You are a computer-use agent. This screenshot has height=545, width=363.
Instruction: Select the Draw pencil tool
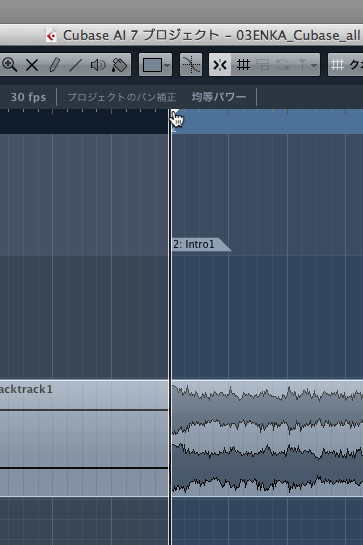click(54, 65)
